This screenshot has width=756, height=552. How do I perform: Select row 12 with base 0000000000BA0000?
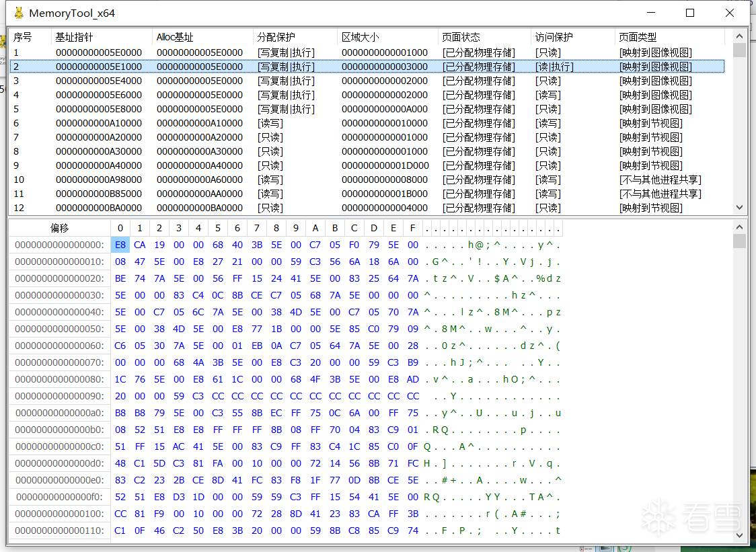point(367,208)
